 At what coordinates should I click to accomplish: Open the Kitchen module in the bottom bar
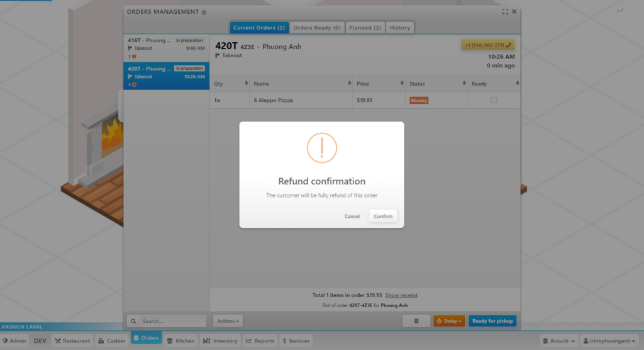tap(180, 341)
